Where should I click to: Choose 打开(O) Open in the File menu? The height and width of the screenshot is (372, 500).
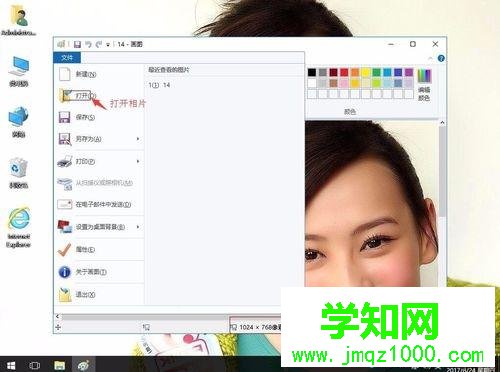point(99,96)
